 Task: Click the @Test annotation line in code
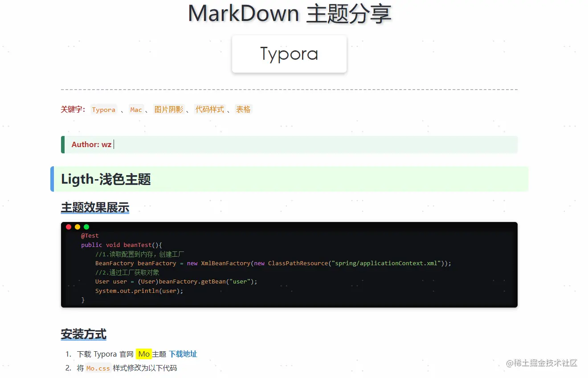pos(90,236)
